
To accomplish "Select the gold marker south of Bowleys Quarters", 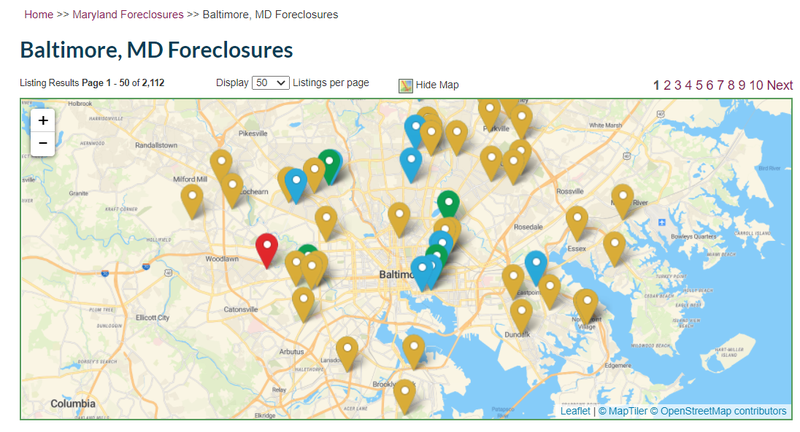I will click(614, 248).
